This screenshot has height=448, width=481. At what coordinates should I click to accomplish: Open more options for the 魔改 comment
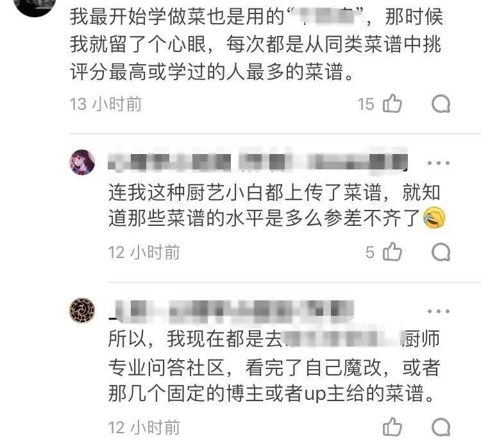(439, 311)
